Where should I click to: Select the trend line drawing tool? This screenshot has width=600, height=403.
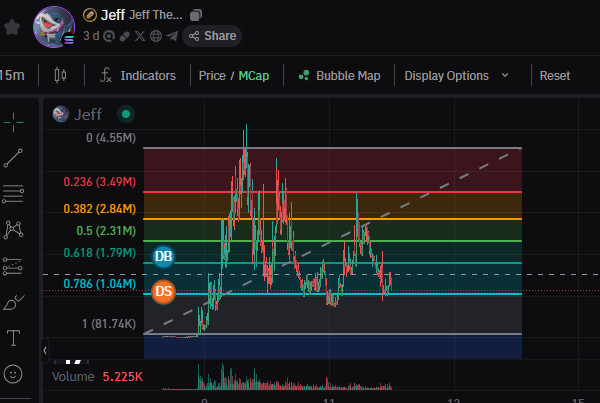click(13, 158)
